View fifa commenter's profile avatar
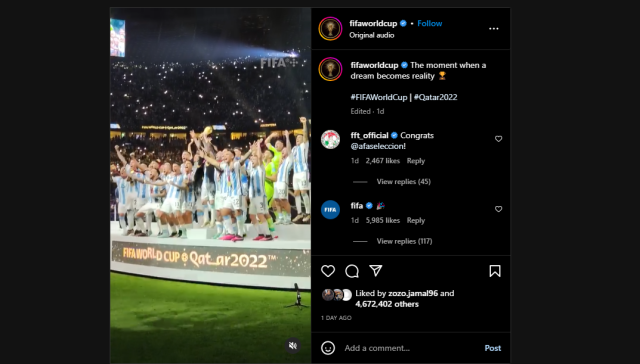 [x=330, y=210]
